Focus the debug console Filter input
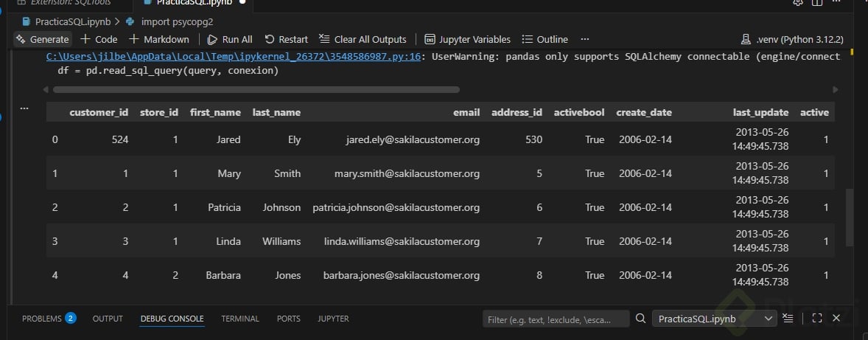The height and width of the screenshot is (340, 868). tap(556, 319)
